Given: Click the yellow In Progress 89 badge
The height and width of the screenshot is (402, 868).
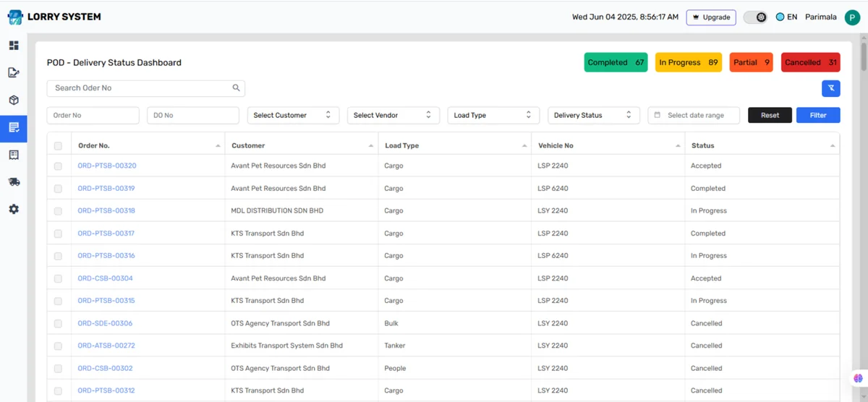Looking at the screenshot, I should tap(689, 62).
